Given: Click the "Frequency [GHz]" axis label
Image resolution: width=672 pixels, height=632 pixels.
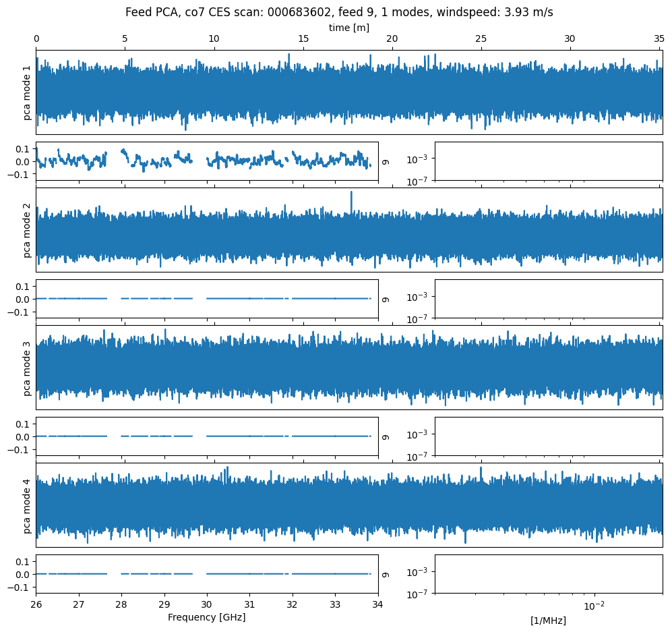Looking at the screenshot, I should pyautogui.click(x=206, y=617).
